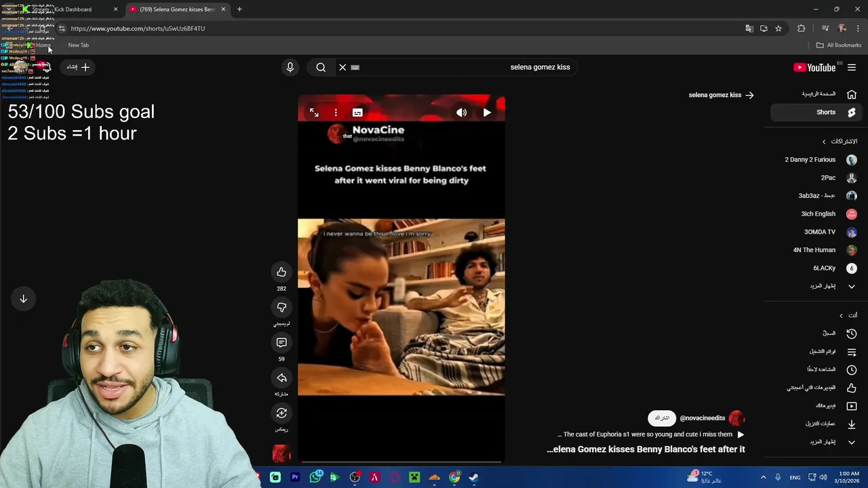Search by voice with microphone icon
This screenshot has width=868, height=488.
click(x=290, y=67)
